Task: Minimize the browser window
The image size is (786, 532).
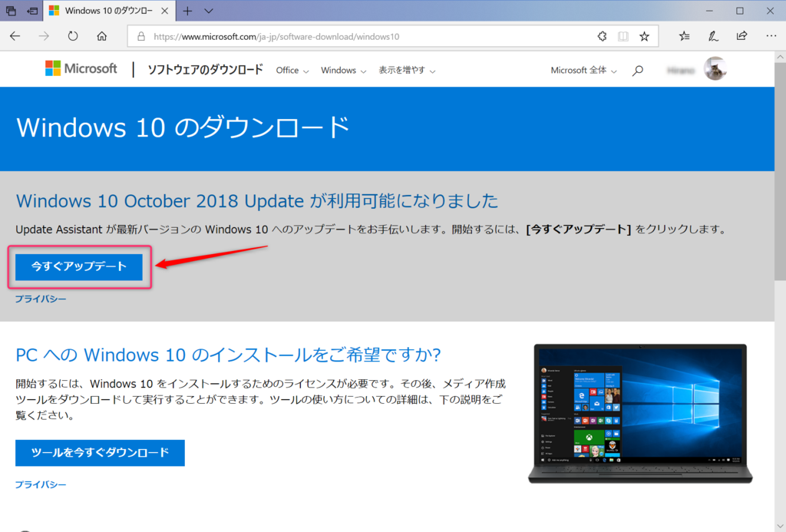Action: click(709, 11)
